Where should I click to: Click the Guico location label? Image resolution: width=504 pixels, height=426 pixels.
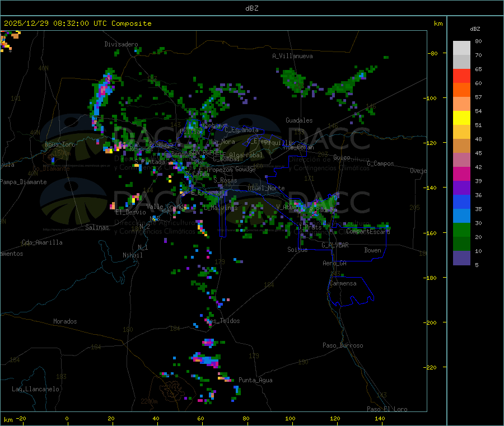click(342, 157)
